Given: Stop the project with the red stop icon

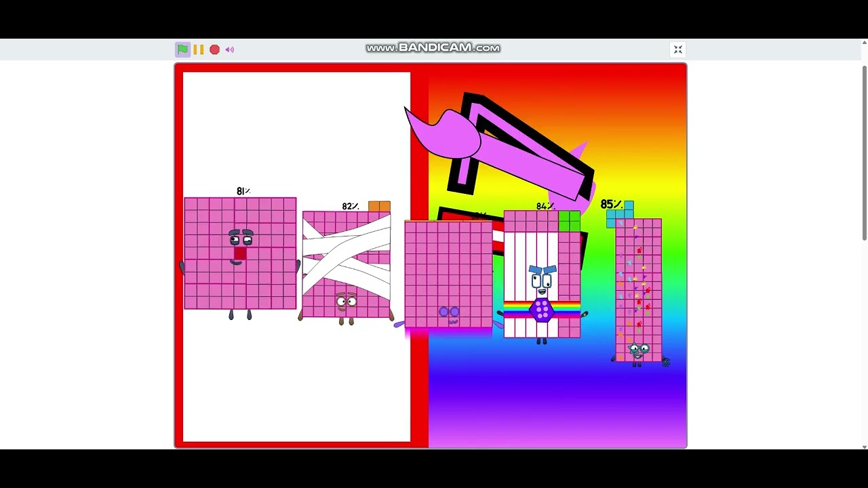Looking at the screenshot, I should [x=214, y=49].
